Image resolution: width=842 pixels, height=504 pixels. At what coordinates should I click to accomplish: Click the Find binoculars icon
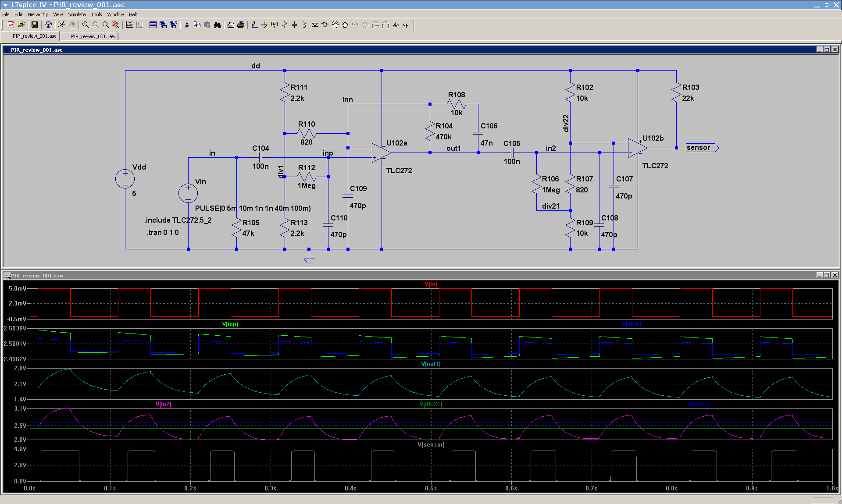tap(217, 25)
